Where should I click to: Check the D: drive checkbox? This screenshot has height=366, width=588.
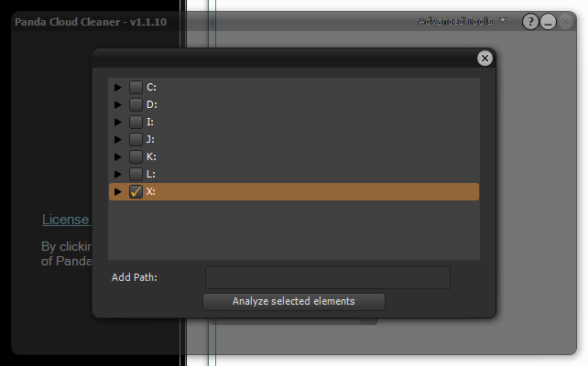click(x=136, y=104)
